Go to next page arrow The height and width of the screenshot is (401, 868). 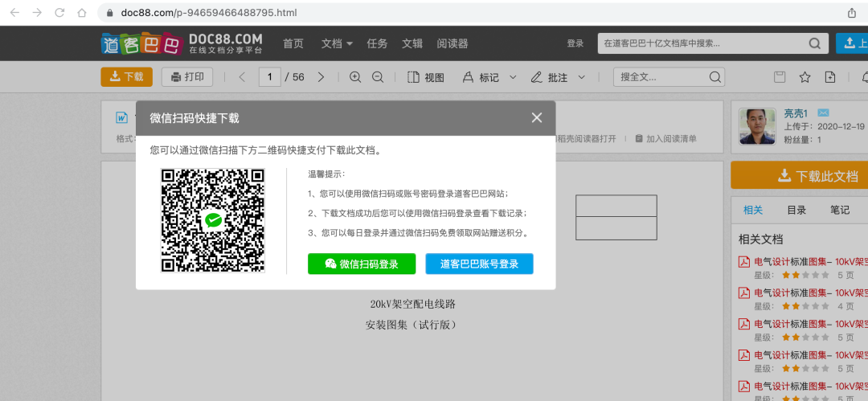coord(321,77)
